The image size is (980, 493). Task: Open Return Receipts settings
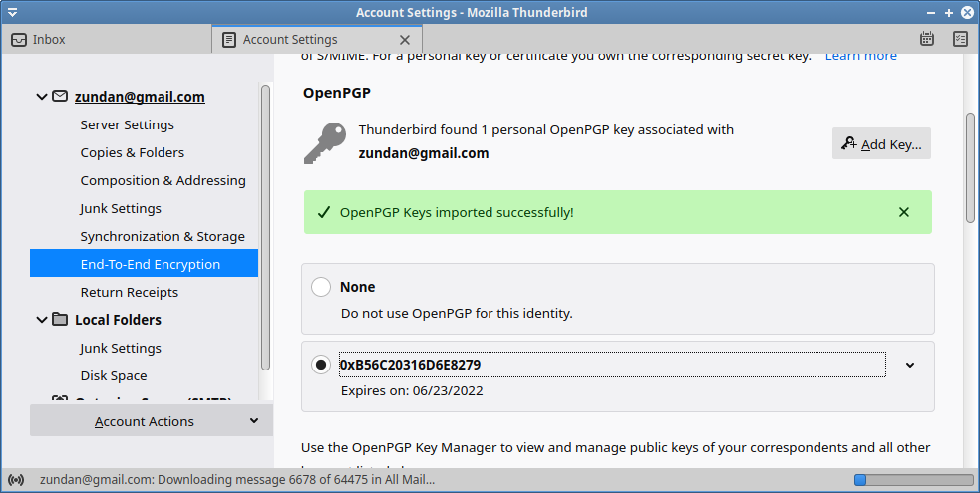pos(129,292)
